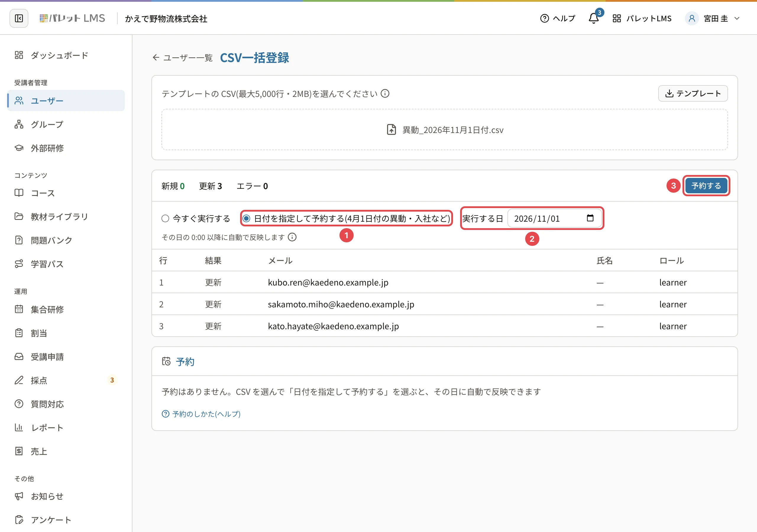
Task: Click the info icon beside the CSV instruction
Action: coord(385,94)
